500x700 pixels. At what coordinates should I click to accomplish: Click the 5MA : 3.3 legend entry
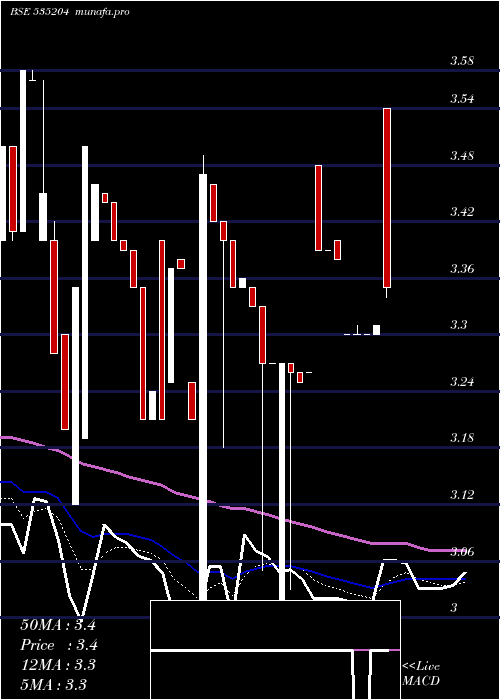tap(54, 684)
